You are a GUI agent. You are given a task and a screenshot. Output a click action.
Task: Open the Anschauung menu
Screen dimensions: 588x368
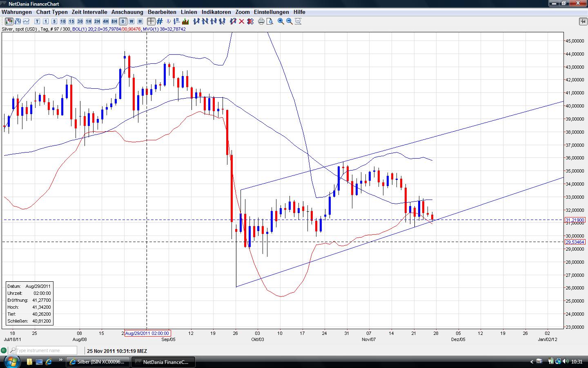coord(127,12)
